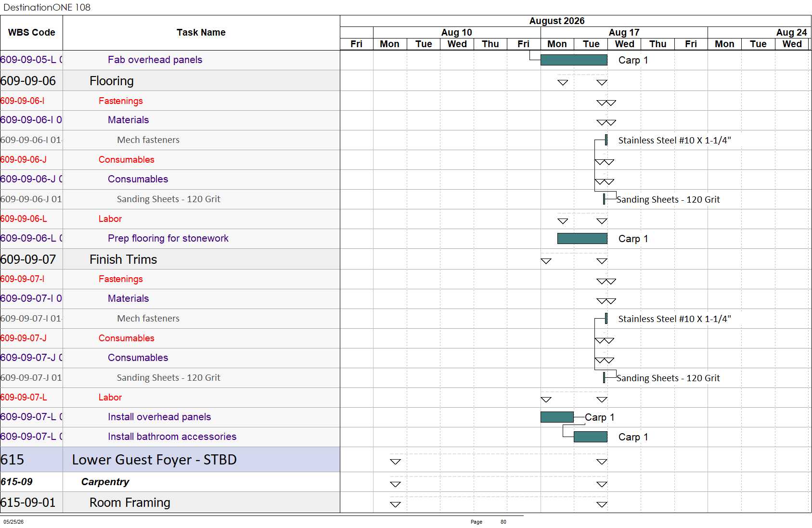The image size is (812, 528).
Task: Click Room Framing summary start marker
Action: pyautogui.click(x=396, y=504)
